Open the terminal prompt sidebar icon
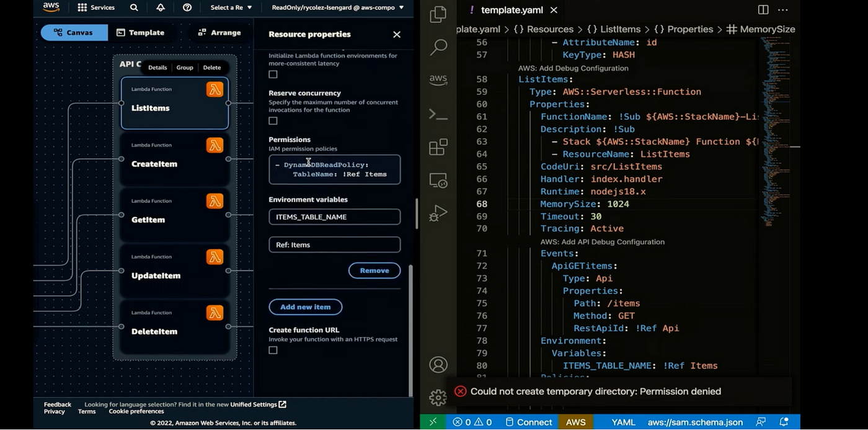 438,114
